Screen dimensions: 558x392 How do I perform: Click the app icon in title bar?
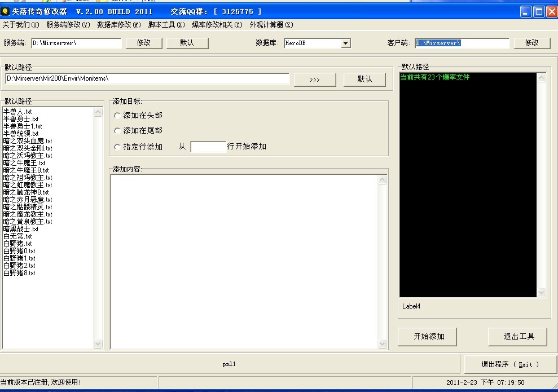[6, 11]
